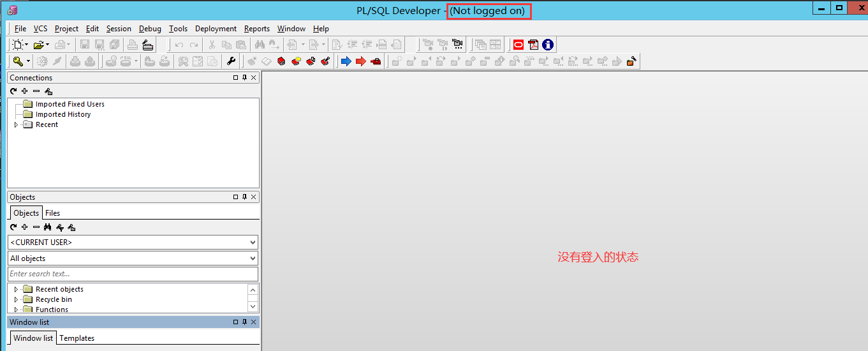Click the binoculars find icon in Objects
This screenshot has height=351, width=868.
pos(48,227)
